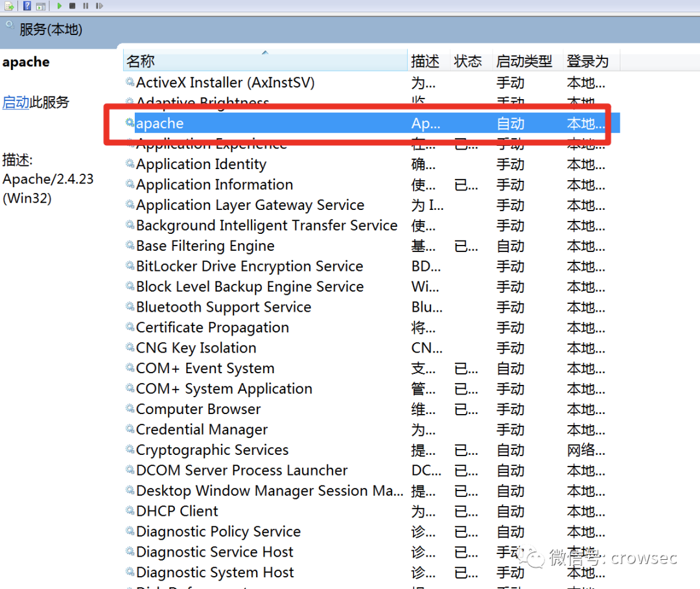This screenshot has height=589, width=700.
Task: Select the DHCP Client service name
Action: [x=177, y=511]
